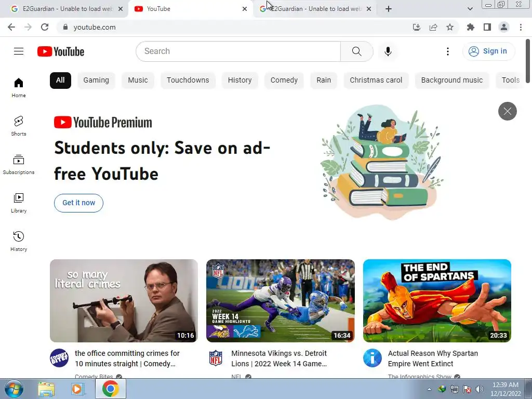
Task: Dismiss the YouTube Premium banner
Action: click(x=507, y=111)
